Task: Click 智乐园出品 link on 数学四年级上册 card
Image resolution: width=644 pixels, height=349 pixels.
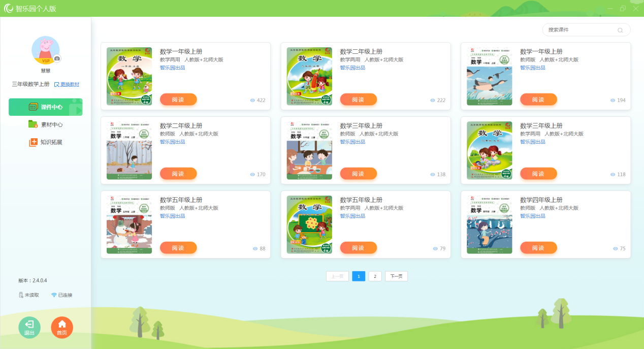Action: pyautogui.click(x=533, y=216)
